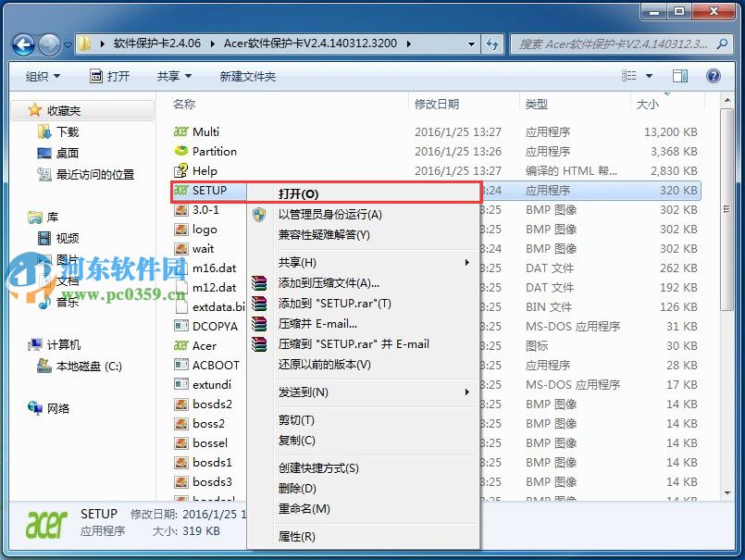The image size is (745, 560).
Task: Click the back navigation arrow
Action: click(22, 44)
